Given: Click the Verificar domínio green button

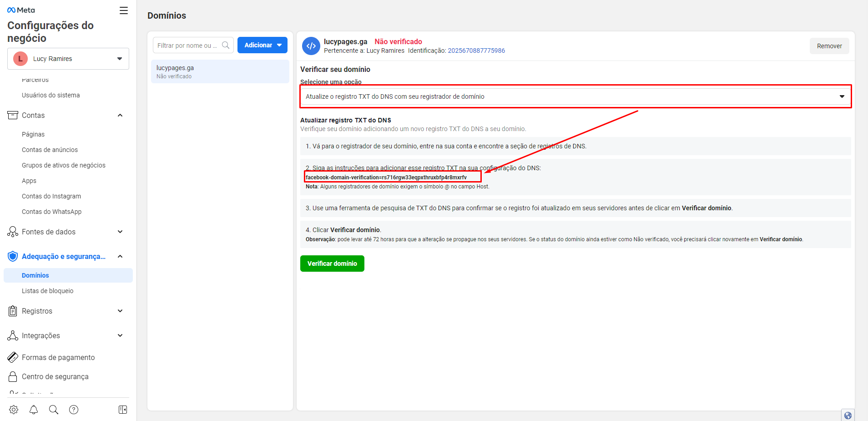Looking at the screenshot, I should [332, 264].
